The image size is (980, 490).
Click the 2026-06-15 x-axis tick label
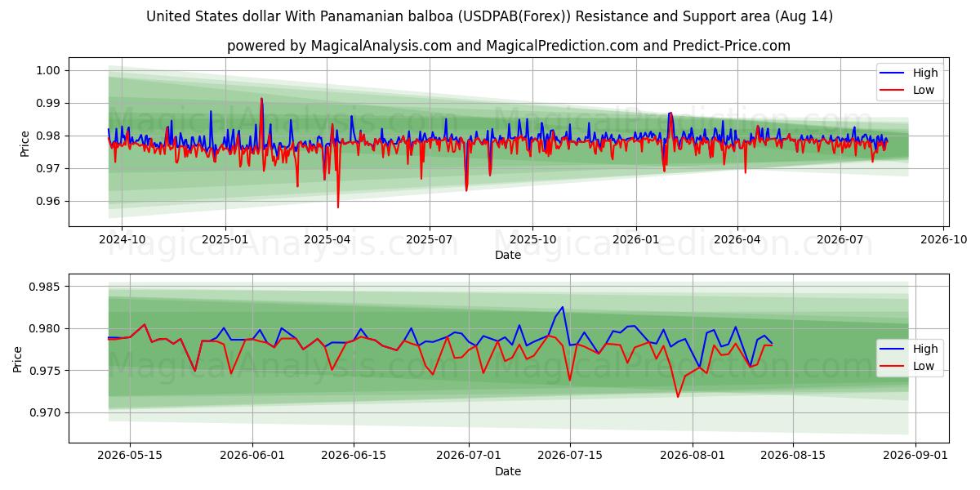pyautogui.click(x=354, y=456)
